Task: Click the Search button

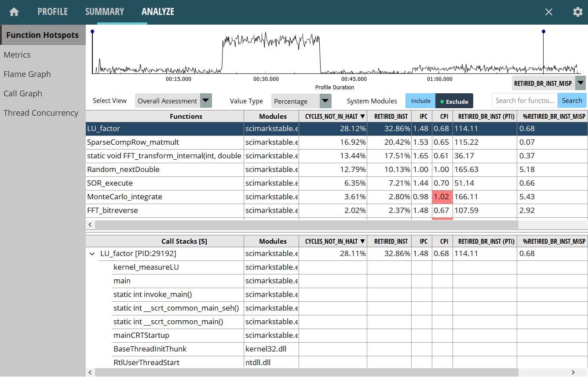Action: tap(572, 101)
